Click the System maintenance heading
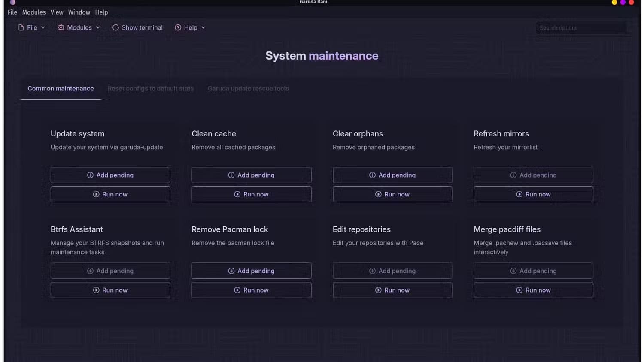Screen dimensions: 644x362 [322, 56]
